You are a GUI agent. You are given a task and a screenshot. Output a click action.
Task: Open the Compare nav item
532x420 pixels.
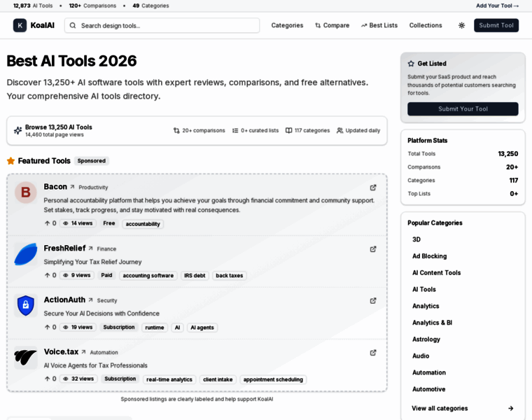332,25
